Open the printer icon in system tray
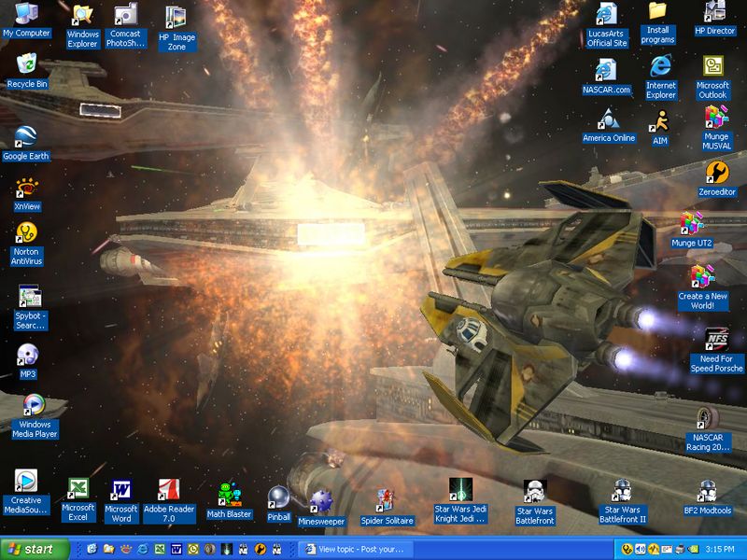 pyautogui.click(x=680, y=550)
